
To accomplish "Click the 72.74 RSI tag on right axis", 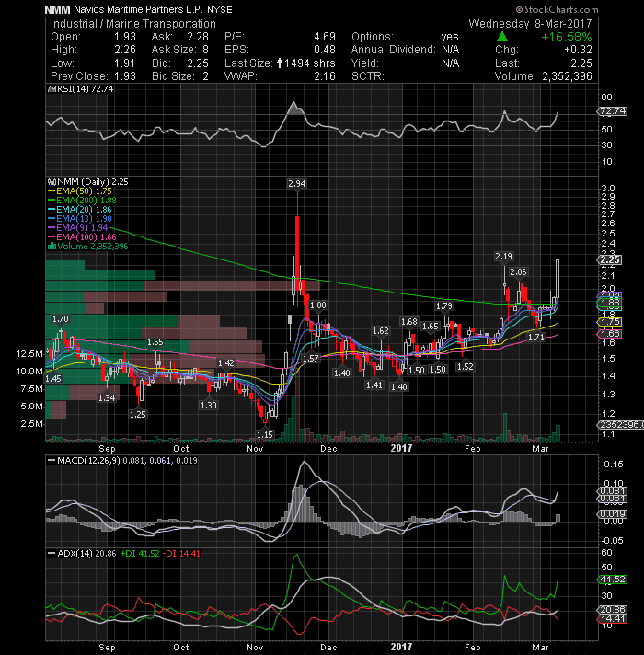I will 612,111.
